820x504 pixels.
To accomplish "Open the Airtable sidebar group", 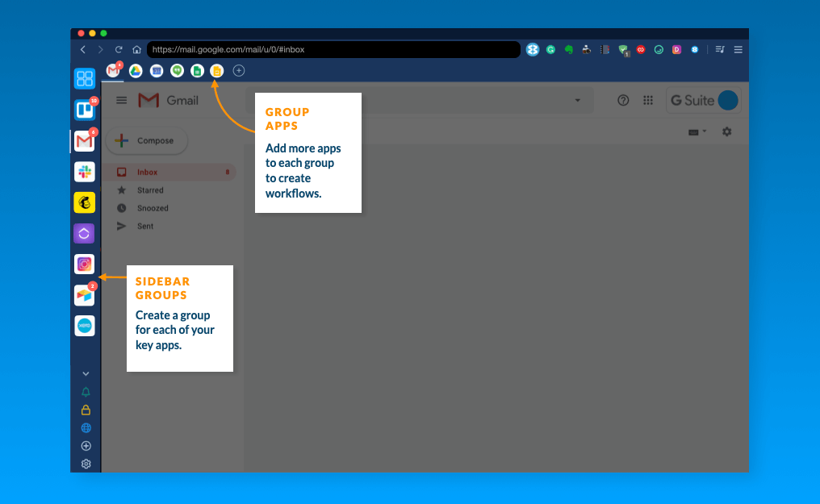I will click(x=85, y=295).
